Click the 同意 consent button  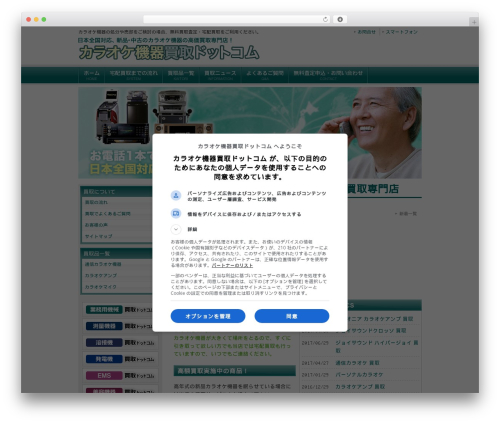[x=292, y=316]
